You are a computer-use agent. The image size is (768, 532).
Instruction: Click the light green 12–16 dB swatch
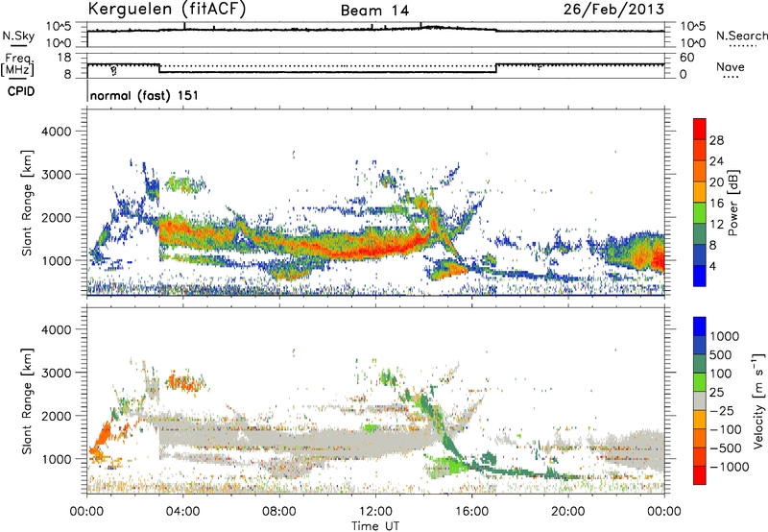pos(700,212)
